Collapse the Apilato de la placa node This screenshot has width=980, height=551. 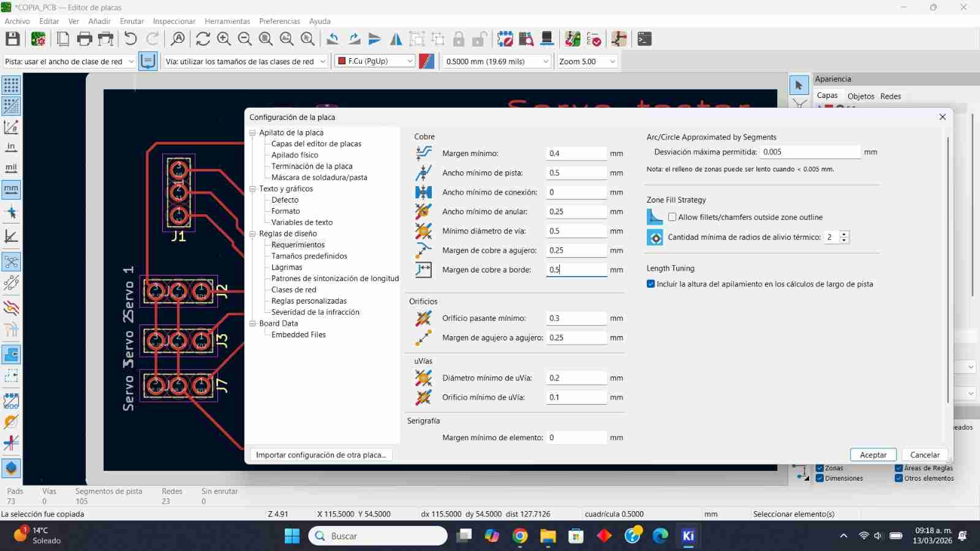252,133
